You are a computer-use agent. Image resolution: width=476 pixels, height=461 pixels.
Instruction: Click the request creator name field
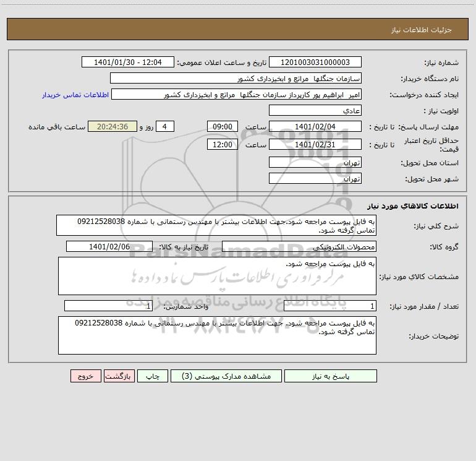[x=237, y=94]
